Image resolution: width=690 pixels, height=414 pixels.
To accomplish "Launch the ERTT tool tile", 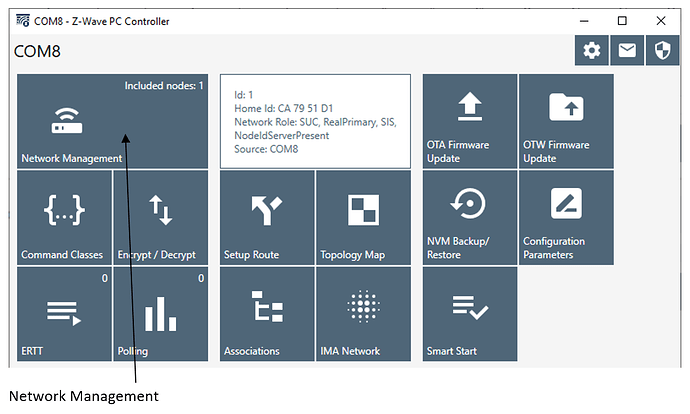I will 64,313.
